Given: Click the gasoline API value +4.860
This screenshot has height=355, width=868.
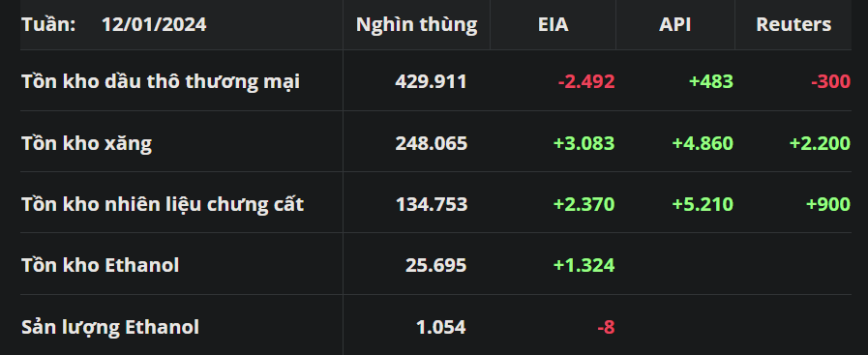Looking at the screenshot, I should (703, 143).
